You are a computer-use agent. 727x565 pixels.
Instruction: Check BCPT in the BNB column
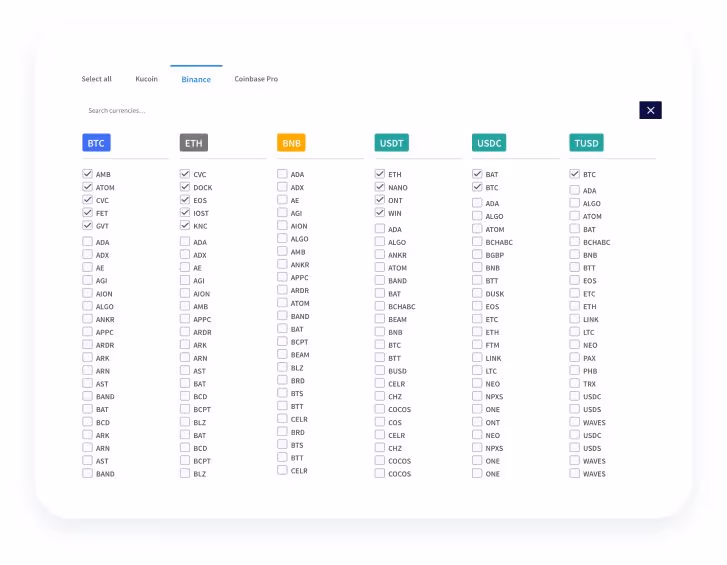coord(282,342)
